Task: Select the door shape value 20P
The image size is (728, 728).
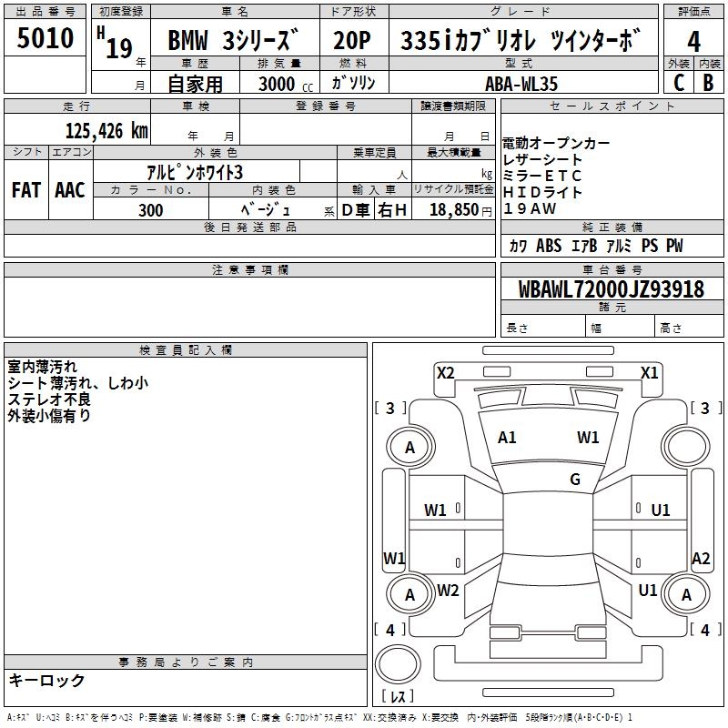Action: pos(351,40)
